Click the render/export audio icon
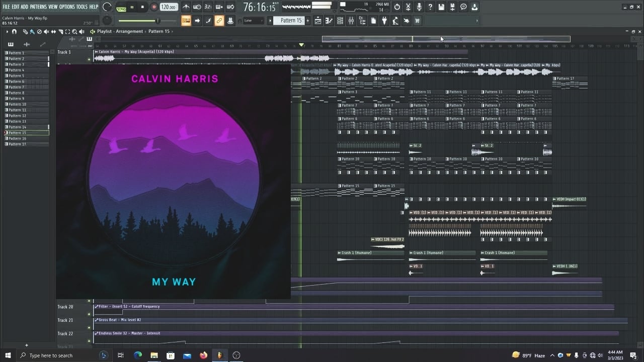Screen dimensions: 644x362 pyautogui.click(x=452, y=7)
